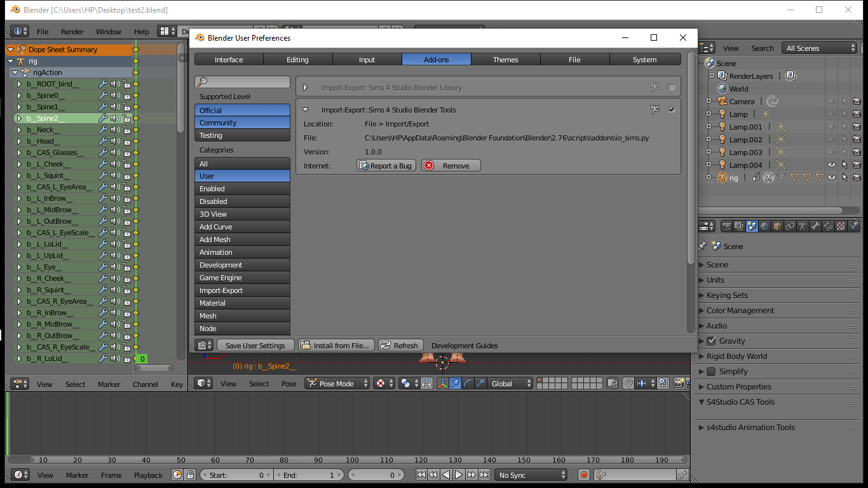Toggle the 3D manipulator axes icon
The width and height of the screenshot is (868, 488).
click(x=443, y=383)
